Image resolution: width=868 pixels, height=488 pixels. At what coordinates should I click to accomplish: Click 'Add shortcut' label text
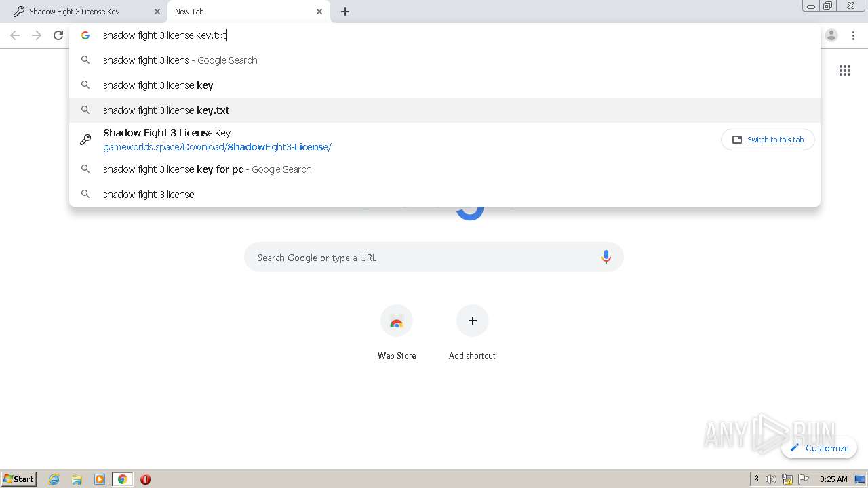tap(472, 356)
